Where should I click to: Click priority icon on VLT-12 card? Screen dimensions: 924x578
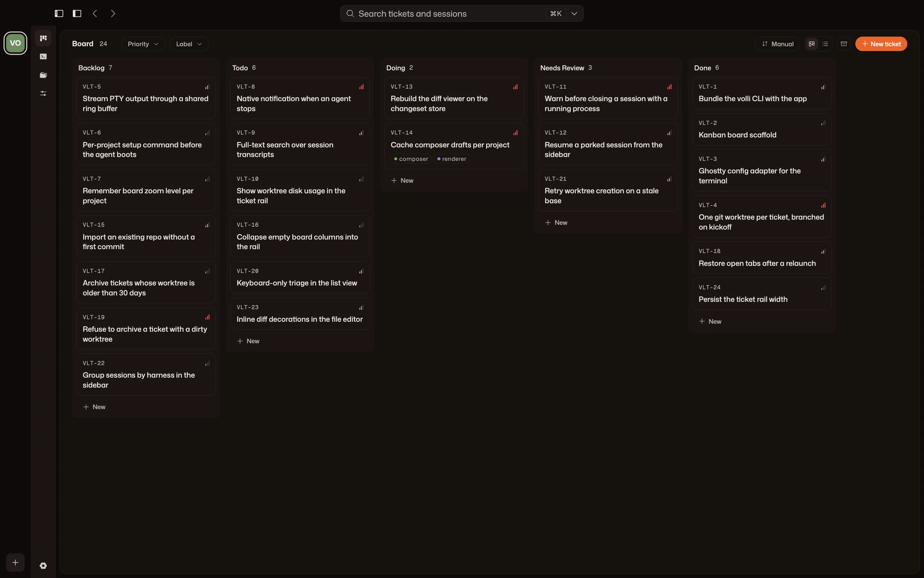coord(669,133)
